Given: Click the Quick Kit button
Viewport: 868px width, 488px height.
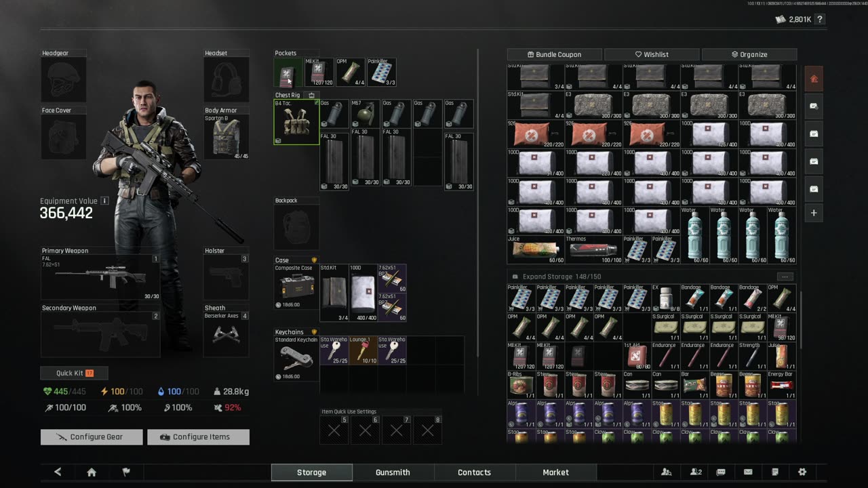Looking at the screenshot, I should click(74, 373).
